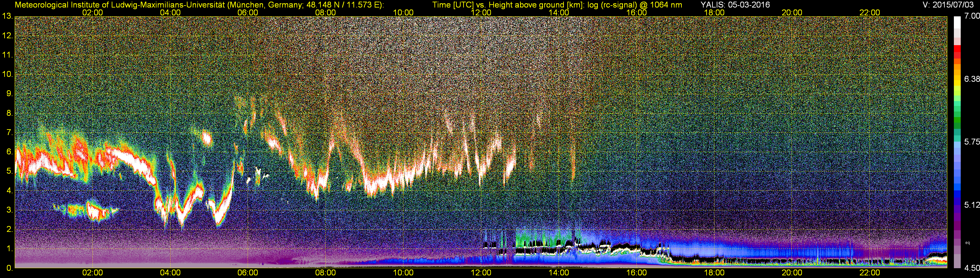Click '14:00' on the top time axis
The image size is (980, 278).
point(559,12)
